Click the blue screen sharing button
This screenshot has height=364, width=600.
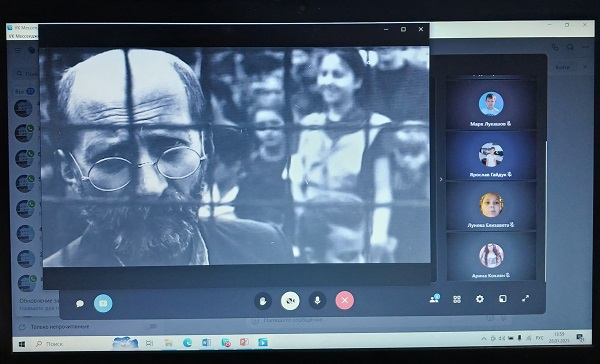[103, 303]
